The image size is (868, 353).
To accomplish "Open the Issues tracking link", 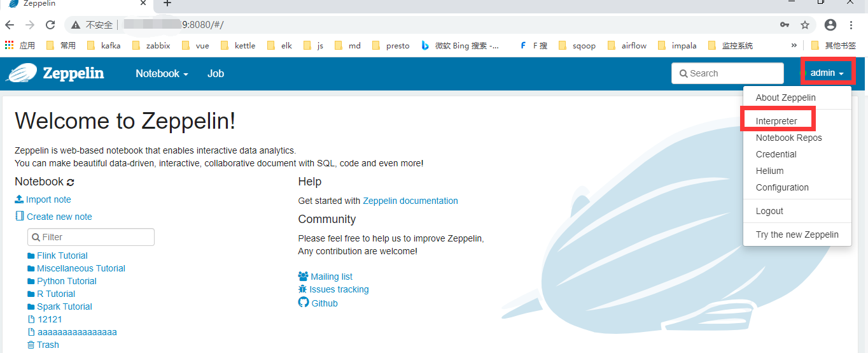I will click(333, 289).
